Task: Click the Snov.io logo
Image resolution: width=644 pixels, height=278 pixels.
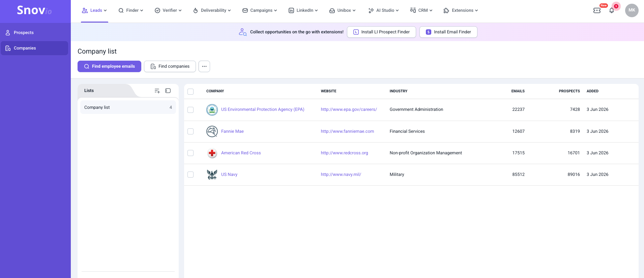Action: pyautogui.click(x=34, y=10)
